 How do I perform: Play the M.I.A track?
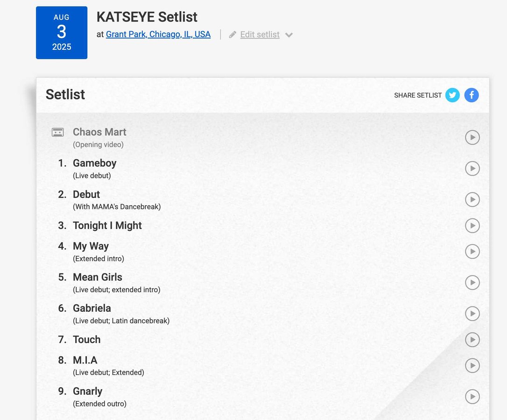click(x=472, y=366)
